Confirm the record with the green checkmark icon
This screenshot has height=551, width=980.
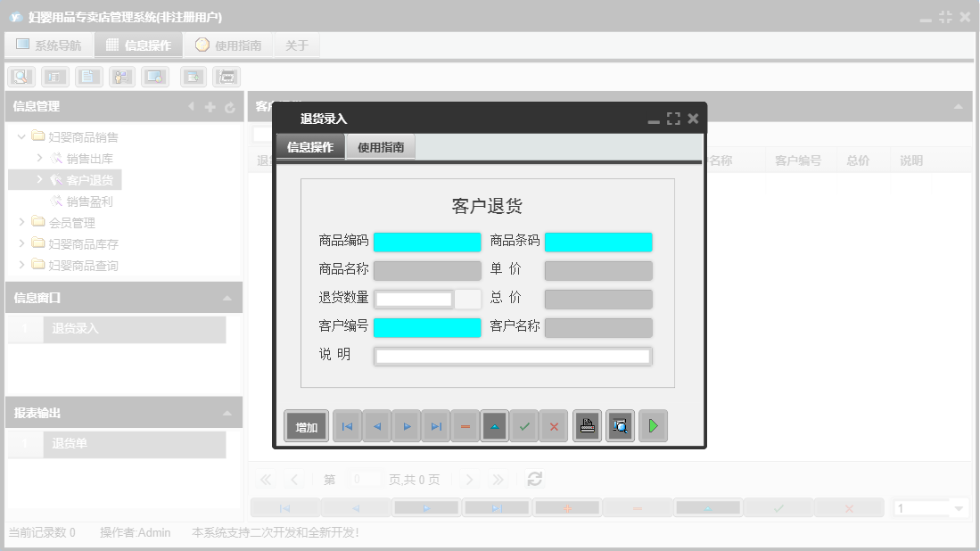(x=524, y=425)
